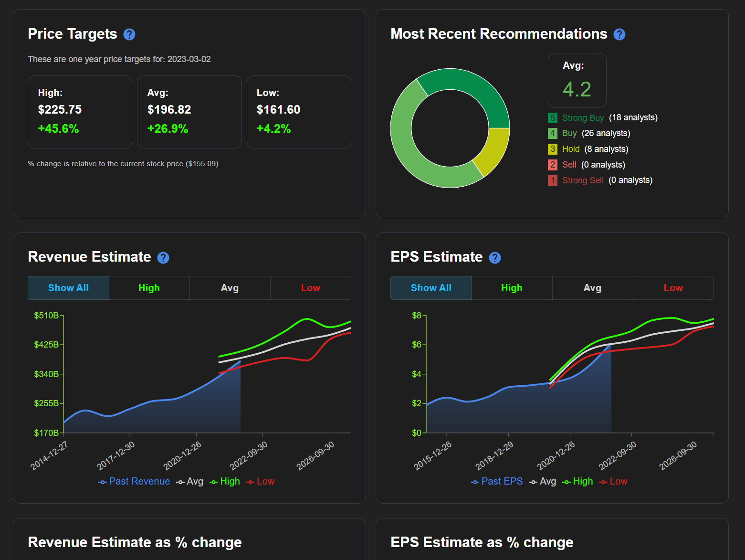This screenshot has height=560, width=745.
Task: Click the +45.6% change value
Action: [x=58, y=129]
